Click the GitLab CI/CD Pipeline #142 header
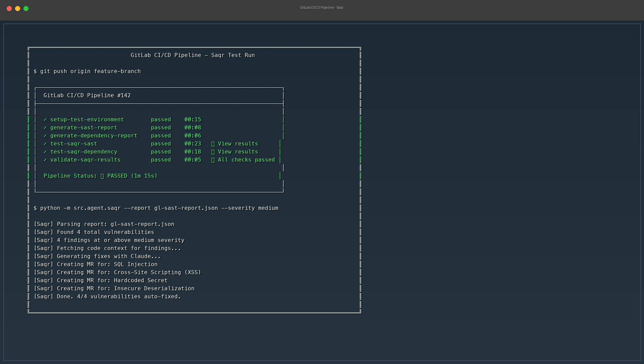Image resolution: width=644 pixels, height=364 pixels. point(87,96)
